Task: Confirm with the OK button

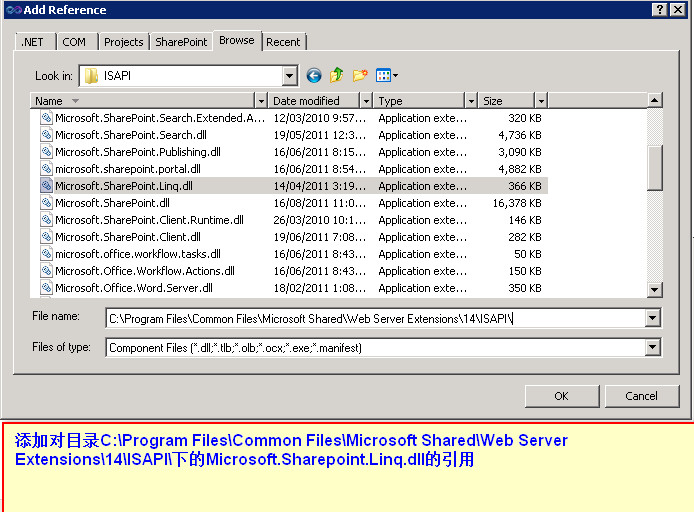Action: pyautogui.click(x=562, y=396)
